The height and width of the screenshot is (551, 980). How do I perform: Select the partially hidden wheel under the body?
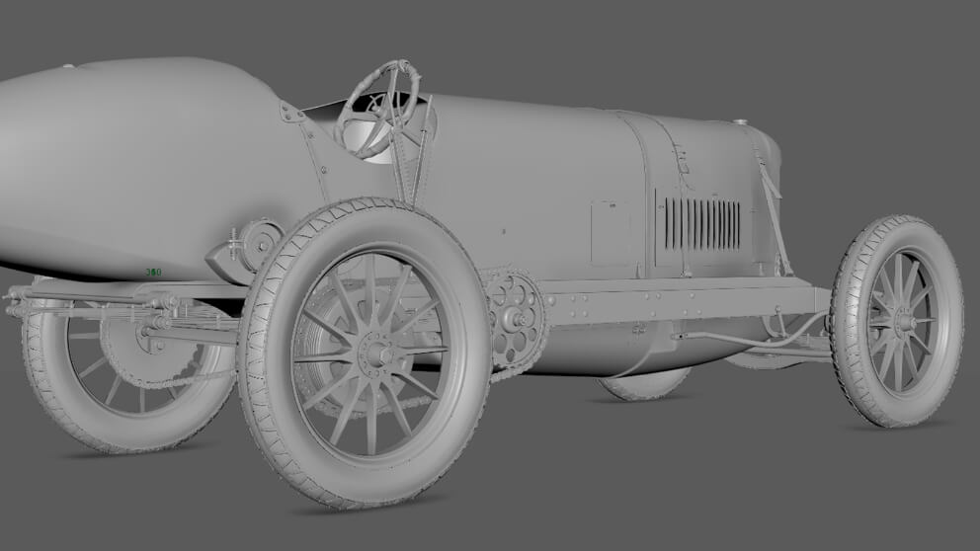tap(644, 385)
